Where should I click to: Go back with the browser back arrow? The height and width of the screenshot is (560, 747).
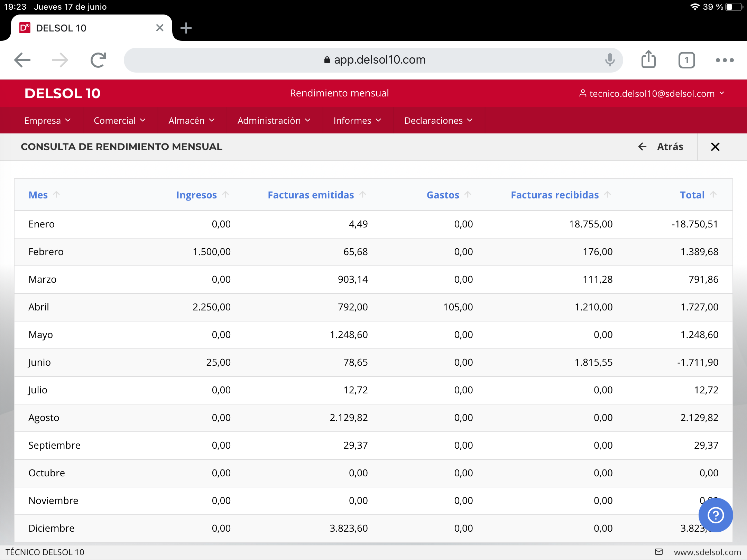click(x=22, y=60)
